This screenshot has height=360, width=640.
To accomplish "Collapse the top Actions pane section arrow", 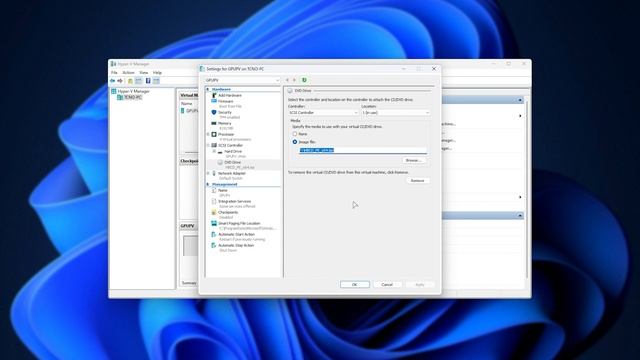I will 520,100.
